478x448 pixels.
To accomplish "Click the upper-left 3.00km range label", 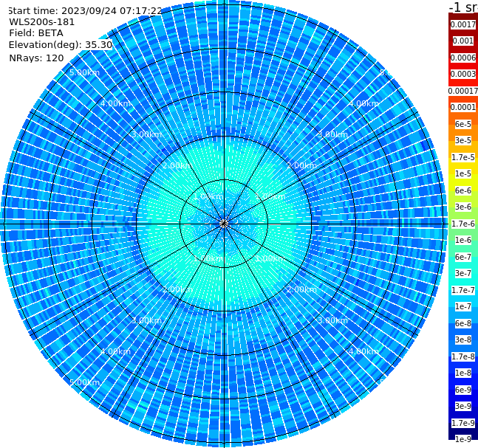I will coord(146,134).
